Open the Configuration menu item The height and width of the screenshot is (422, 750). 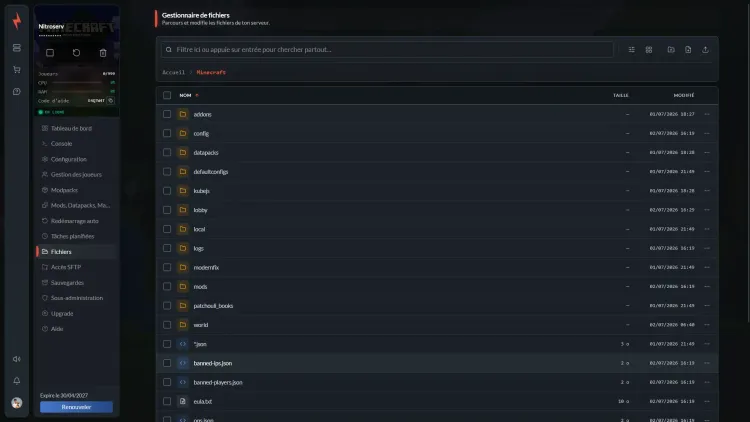[x=77, y=159]
